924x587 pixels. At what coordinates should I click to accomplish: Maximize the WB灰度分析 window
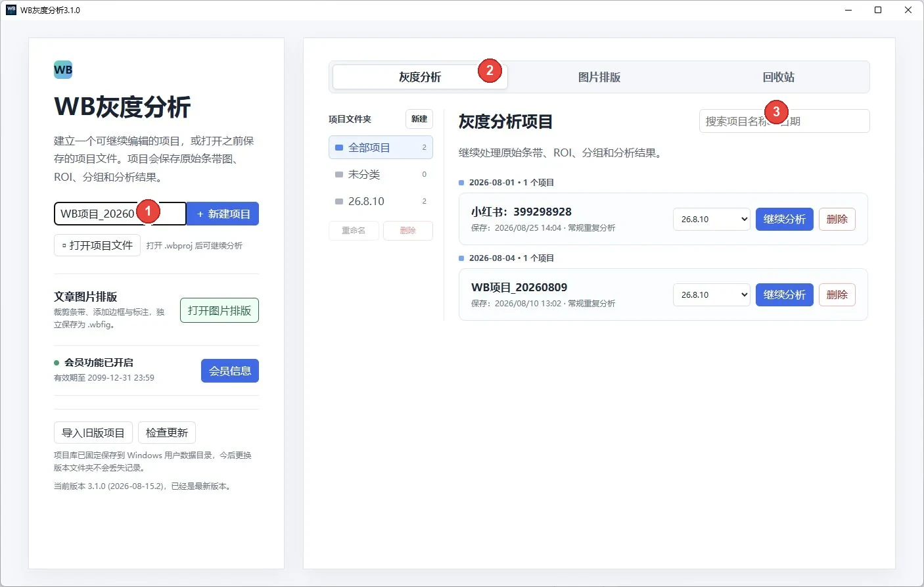pos(878,10)
